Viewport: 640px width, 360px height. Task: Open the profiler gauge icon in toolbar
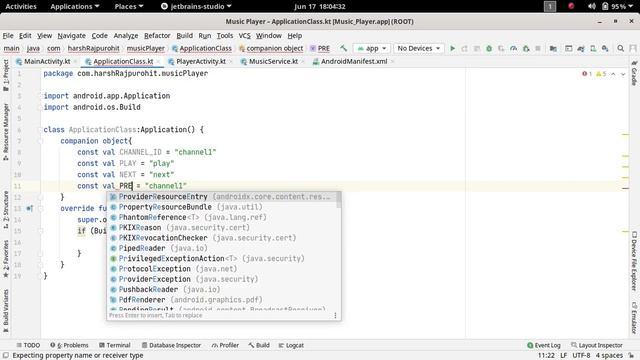(513, 48)
